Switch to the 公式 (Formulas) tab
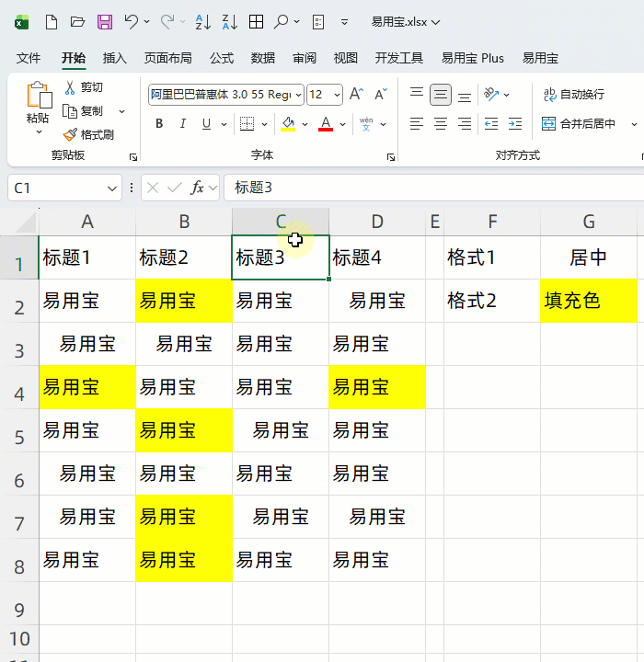 222,58
